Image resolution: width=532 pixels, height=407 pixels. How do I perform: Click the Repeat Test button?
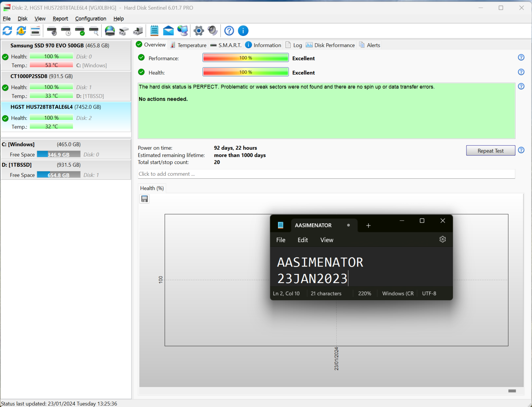click(x=490, y=151)
